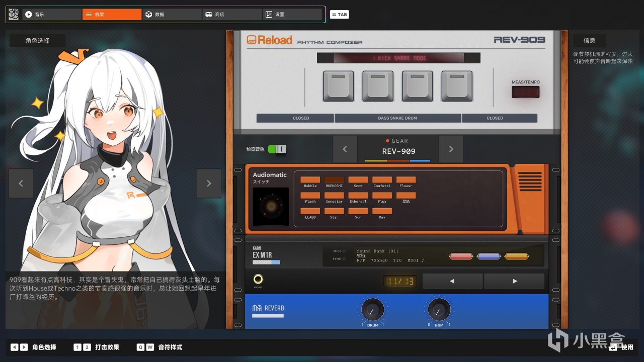Click the 信息 panel header
The width and height of the screenshot is (644, 362).
[589, 41]
